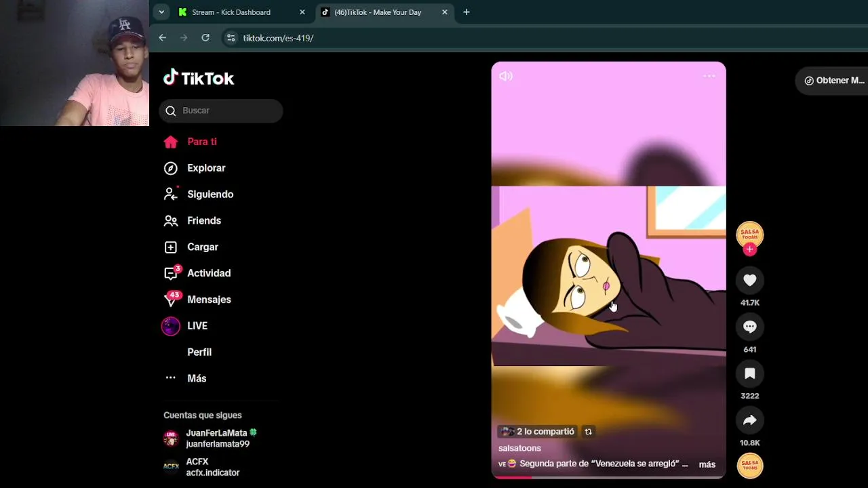The height and width of the screenshot is (488, 868).
Task: Open the Para ti feed
Action: [202, 142]
